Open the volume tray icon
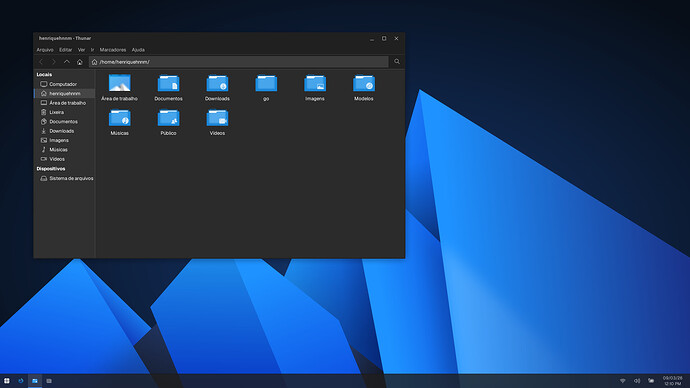The image size is (690, 388). point(637,381)
